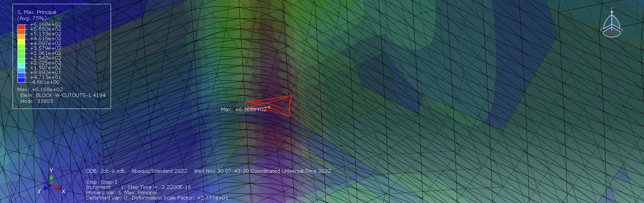Click the Max annotation label in the viewport
Image resolution: width=644 pixels, height=203 pixels.
tap(244, 110)
